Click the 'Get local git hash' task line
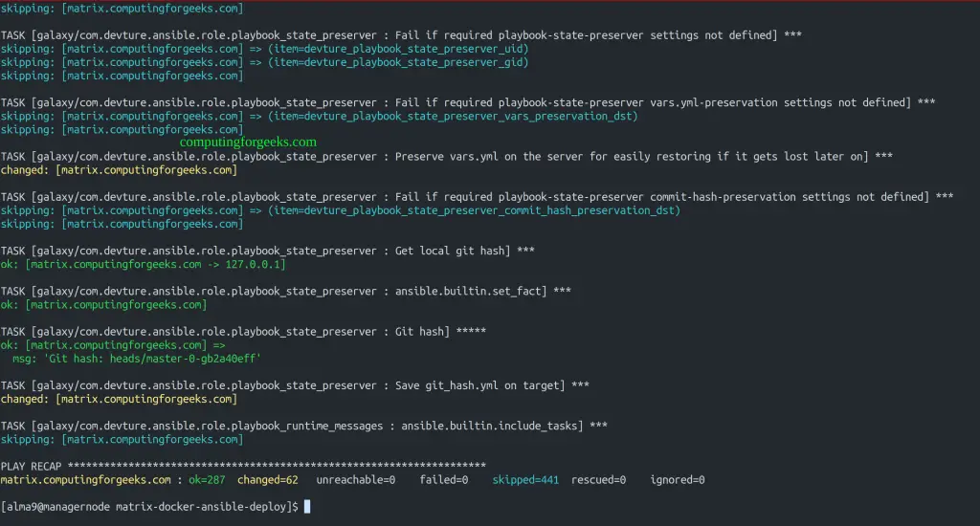This screenshot has width=980, height=526. [x=268, y=252]
